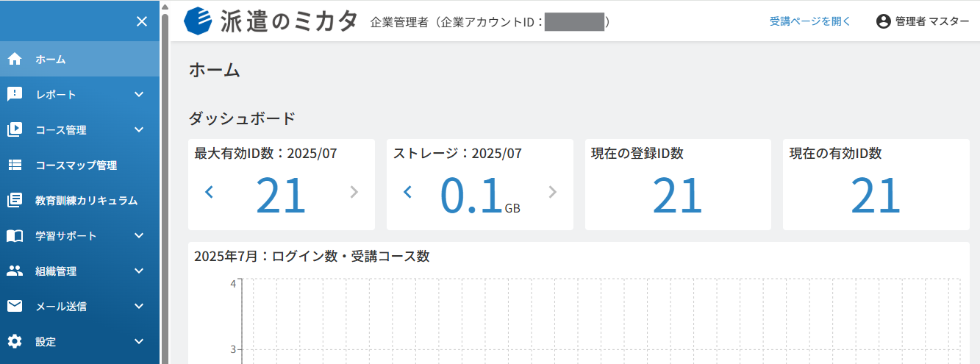Expand the レポート menu chevron

pos(139,95)
